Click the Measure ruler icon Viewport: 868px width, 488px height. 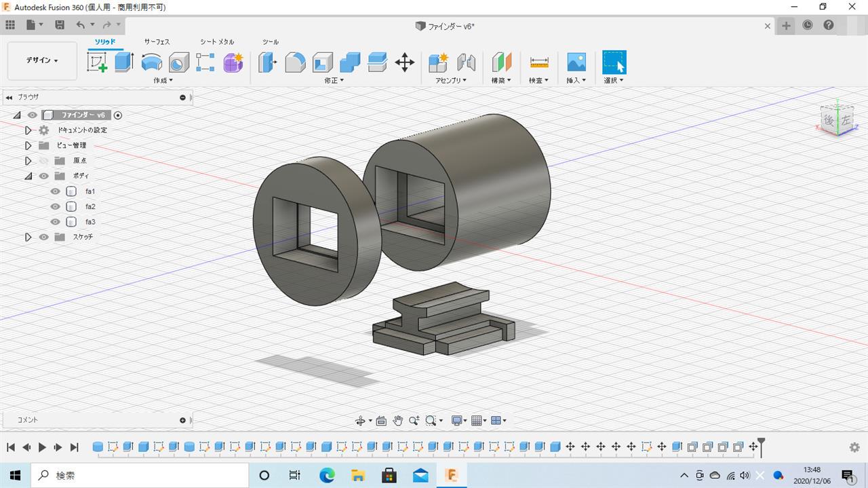(x=539, y=62)
